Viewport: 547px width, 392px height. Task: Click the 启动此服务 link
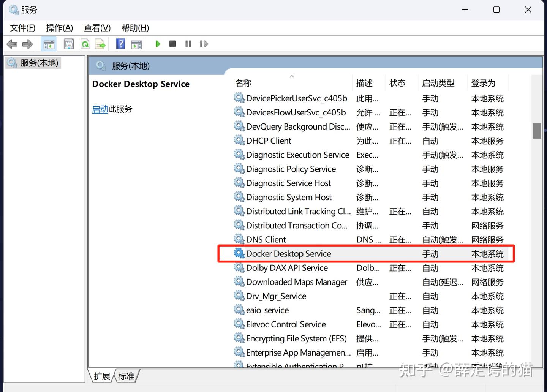[x=100, y=109]
